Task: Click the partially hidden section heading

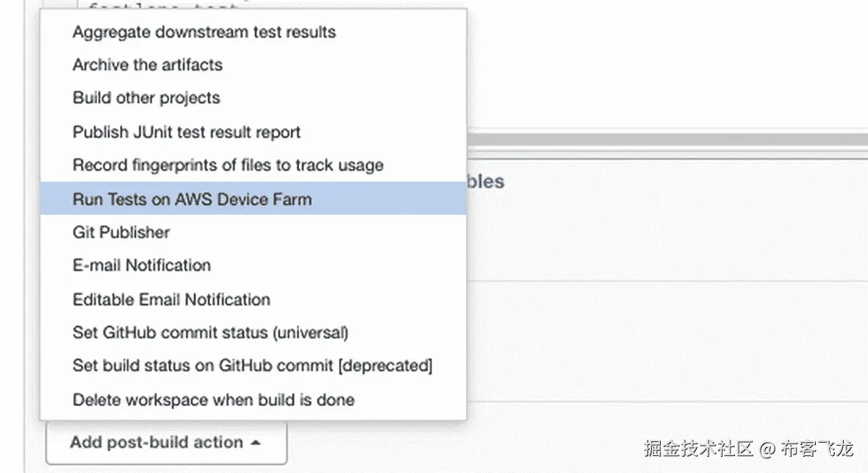Action: tap(485, 182)
